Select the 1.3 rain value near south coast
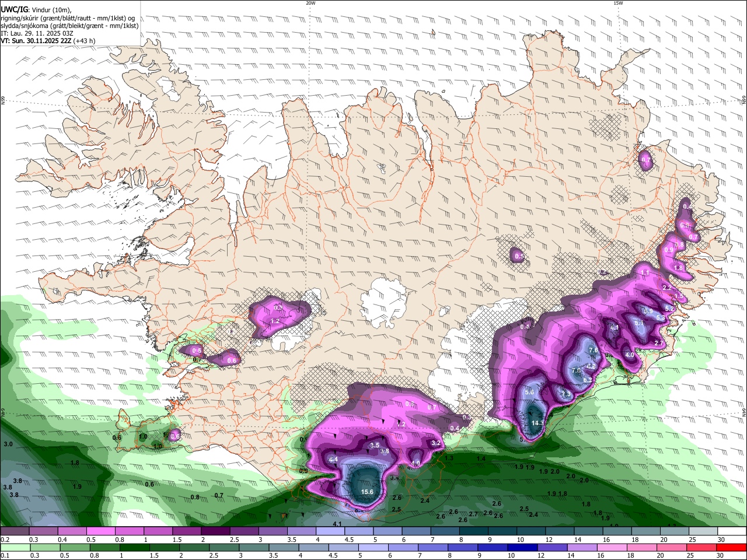The image size is (747, 560). point(449,459)
